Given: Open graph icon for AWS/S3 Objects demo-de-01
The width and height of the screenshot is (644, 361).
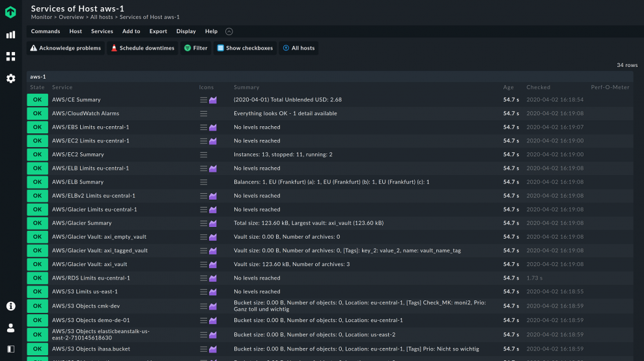Looking at the screenshot, I should [x=213, y=321].
